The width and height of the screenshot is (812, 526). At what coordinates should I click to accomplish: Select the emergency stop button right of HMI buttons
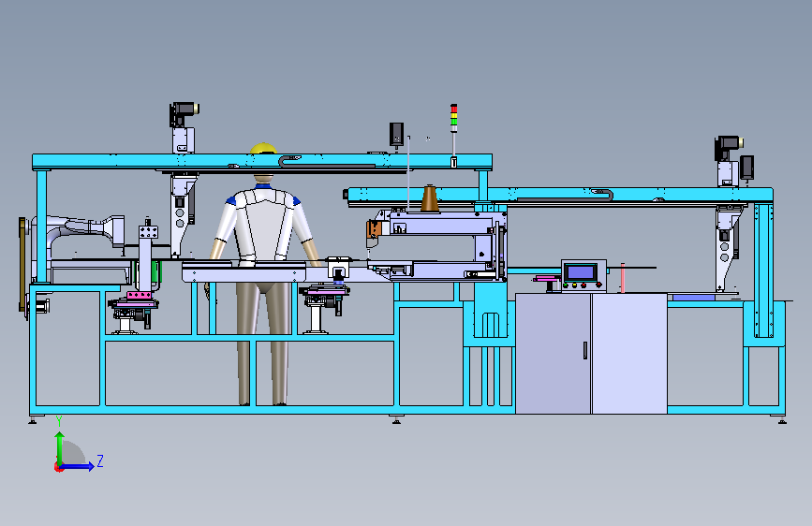click(x=598, y=285)
